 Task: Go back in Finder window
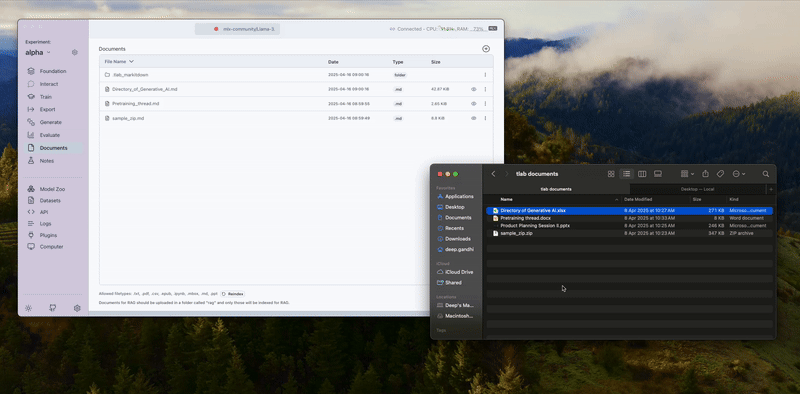(x=493, y=174)
